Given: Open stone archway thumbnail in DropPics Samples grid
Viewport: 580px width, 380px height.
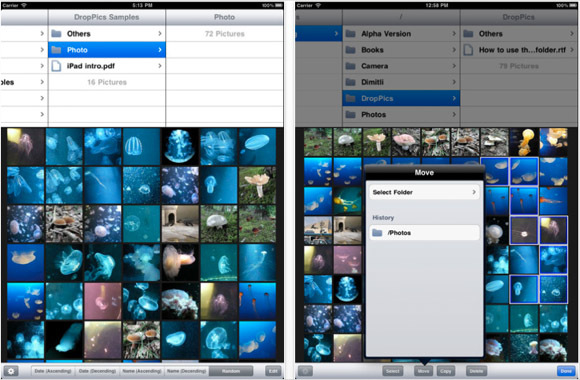Looking at the screenshot, I should [180, 224].
